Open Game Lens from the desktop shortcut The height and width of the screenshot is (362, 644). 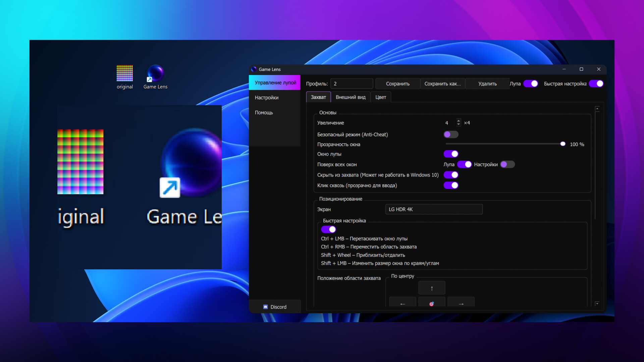point(155,73)
